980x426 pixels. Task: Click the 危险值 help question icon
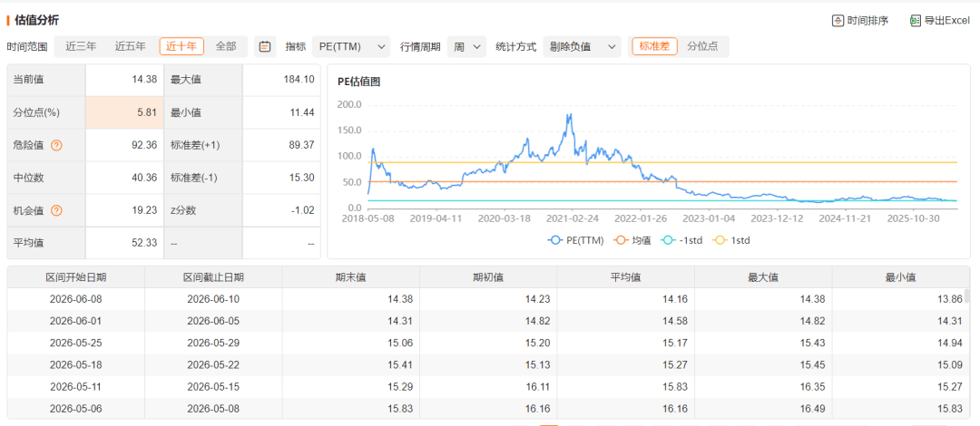(56, 146)
